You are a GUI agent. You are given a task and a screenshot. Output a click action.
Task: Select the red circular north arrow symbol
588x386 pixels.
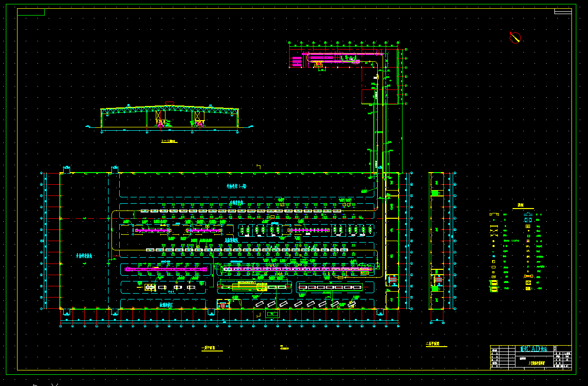[x=515, y=37]
